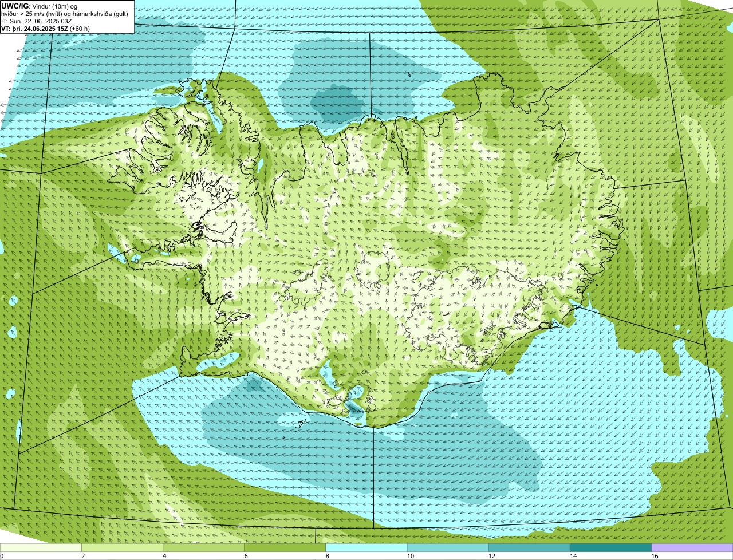This screenshot has width=733, height=560.
Task: Click the legend label '6'
Action: coord(246,556)
